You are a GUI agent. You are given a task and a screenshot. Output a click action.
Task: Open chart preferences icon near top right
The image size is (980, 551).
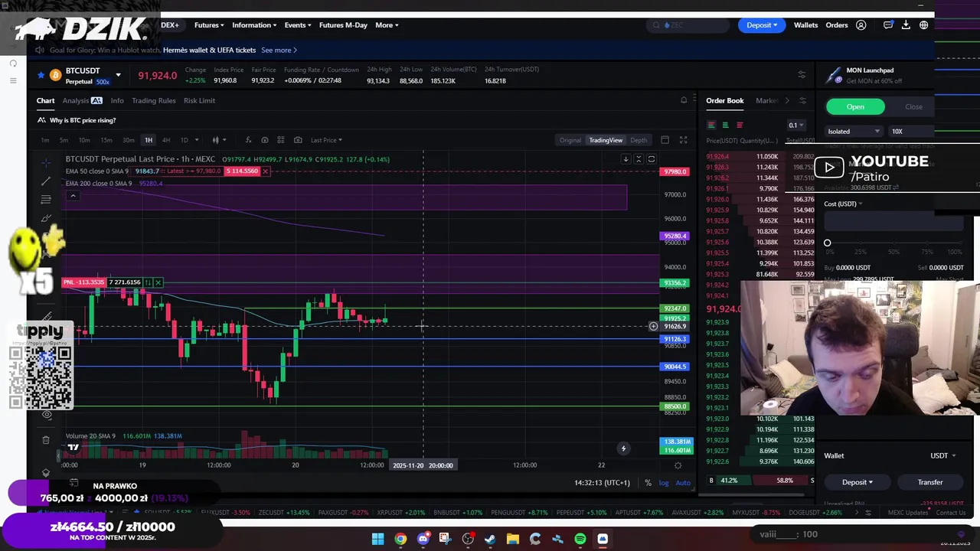pyautogui.click(x=802, y=75)
